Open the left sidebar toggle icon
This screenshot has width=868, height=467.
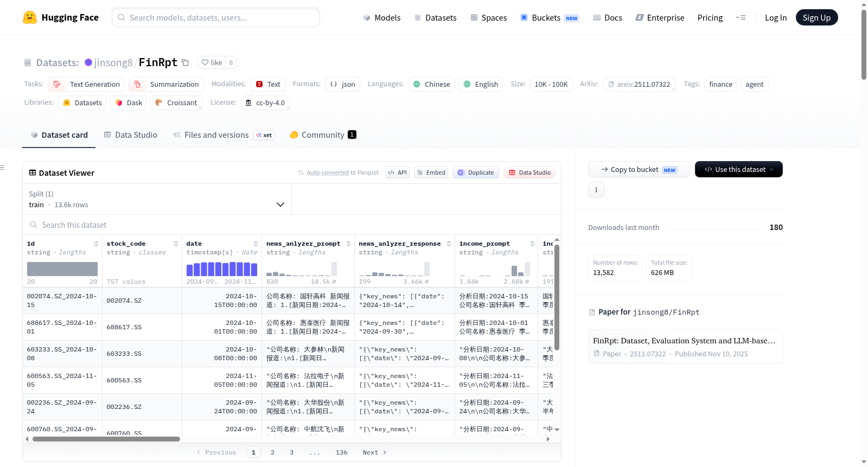[x=2, y=168]
